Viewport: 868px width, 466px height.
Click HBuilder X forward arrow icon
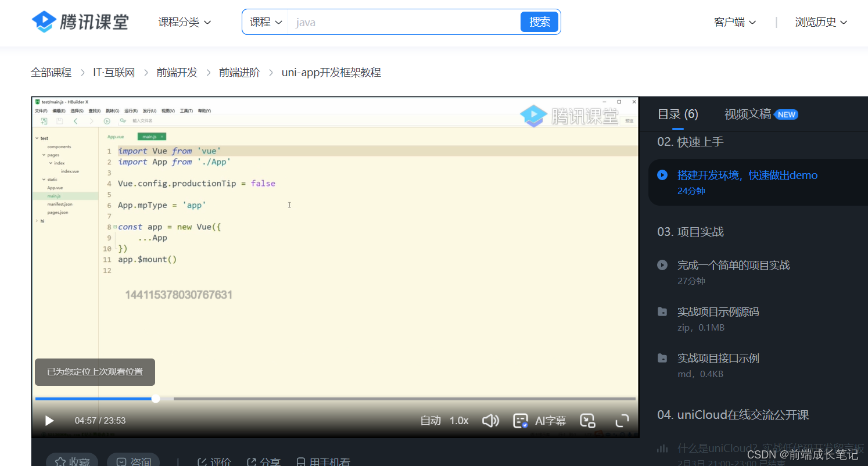[x=91, y=121]
